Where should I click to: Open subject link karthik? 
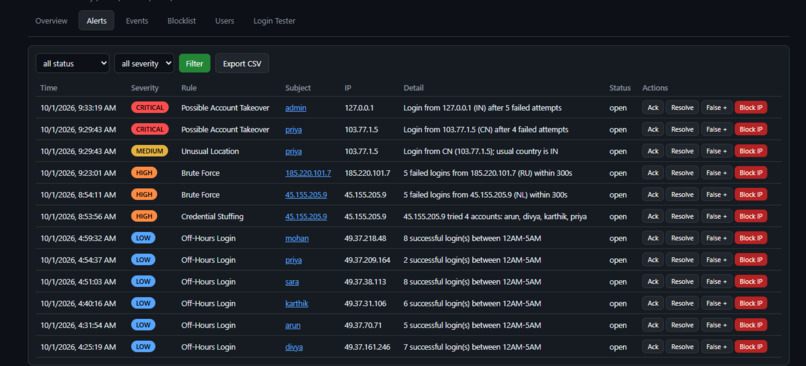click(x=297, y=304)
